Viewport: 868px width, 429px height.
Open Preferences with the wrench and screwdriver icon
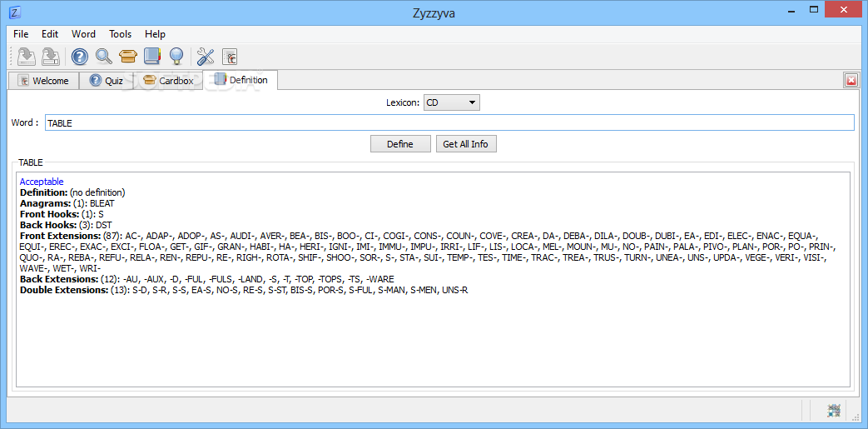click(206, 56)
